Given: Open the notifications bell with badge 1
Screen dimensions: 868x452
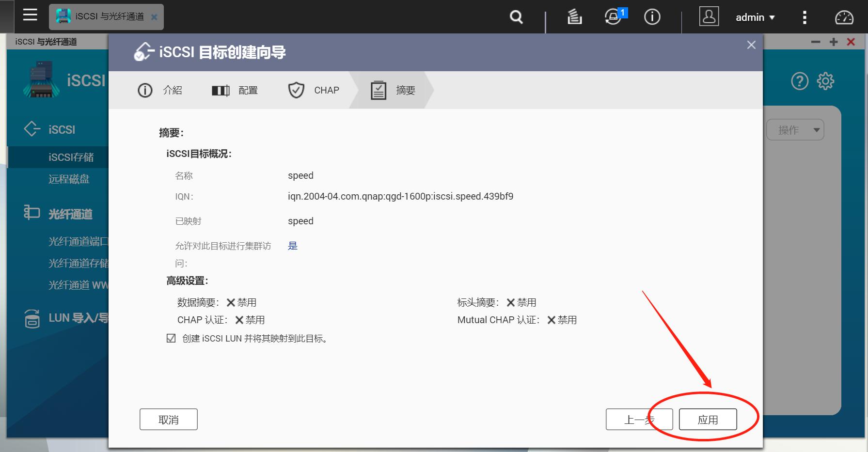Looking at the screenshot, I should (613, 17).
